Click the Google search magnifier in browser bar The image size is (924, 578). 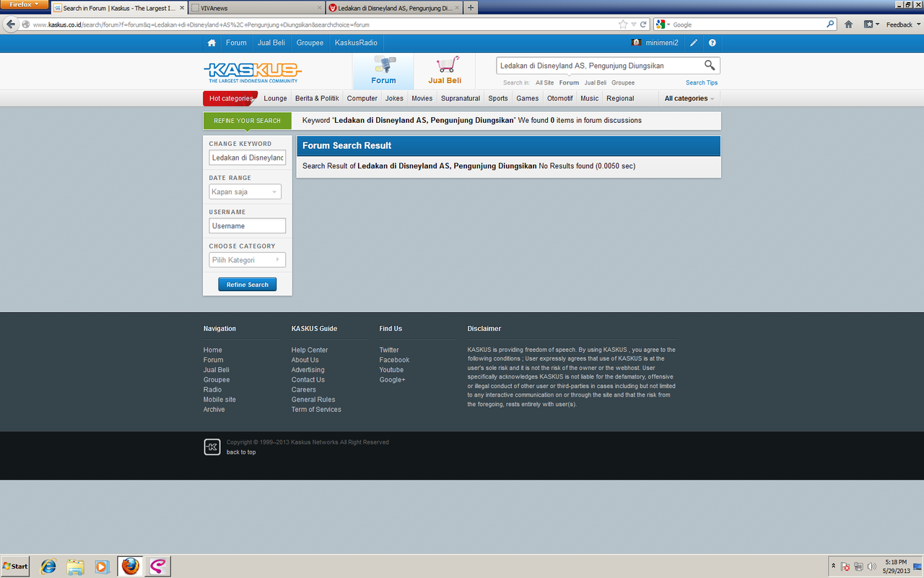[x=830, y=25]
